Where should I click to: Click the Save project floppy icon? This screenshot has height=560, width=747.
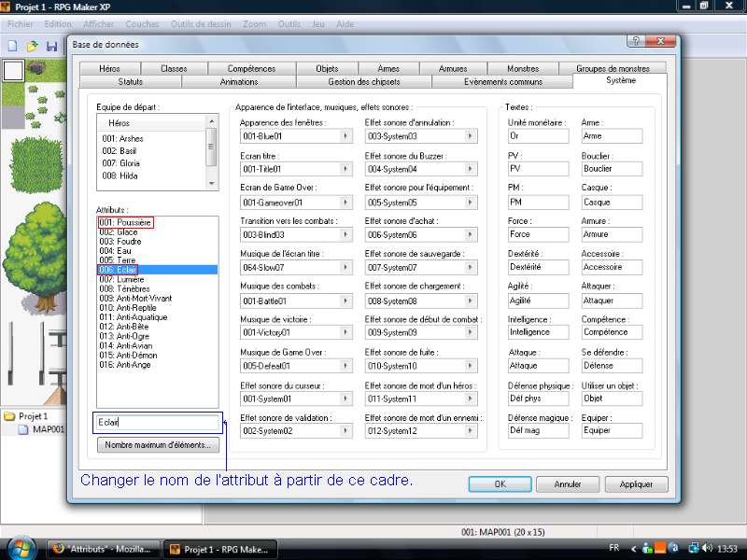click(51, 45)
